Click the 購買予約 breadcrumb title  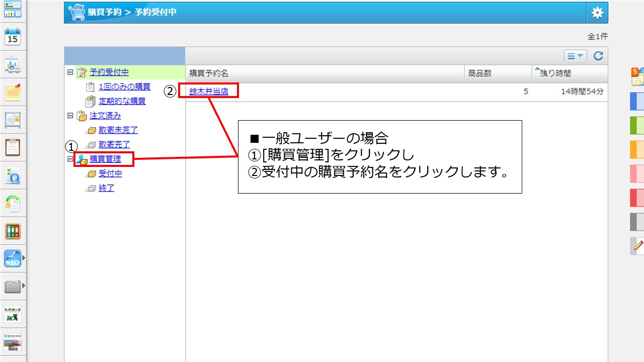pos(104,12)
